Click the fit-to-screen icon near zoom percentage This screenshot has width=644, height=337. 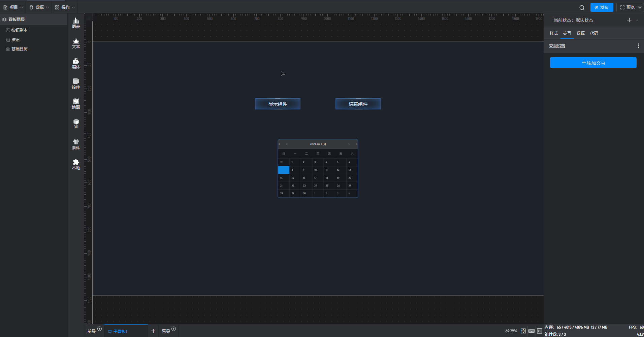click(523, 331)
